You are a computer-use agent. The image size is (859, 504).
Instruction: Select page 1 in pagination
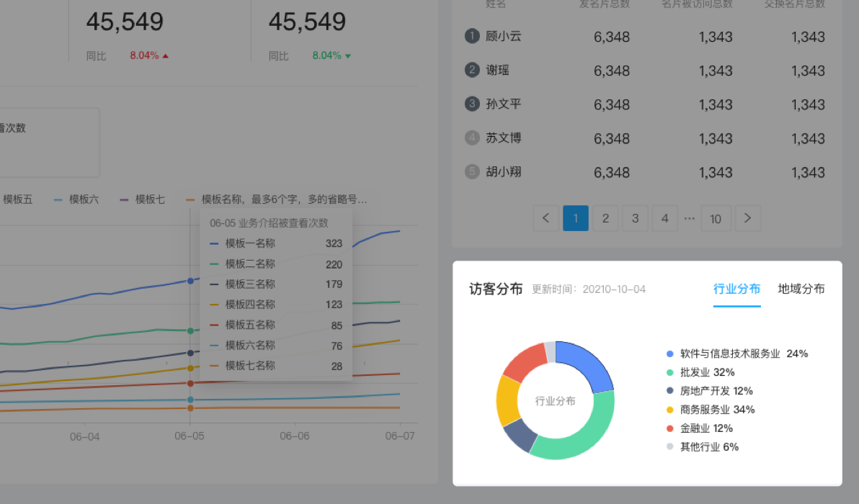click(x=576, y=218)
